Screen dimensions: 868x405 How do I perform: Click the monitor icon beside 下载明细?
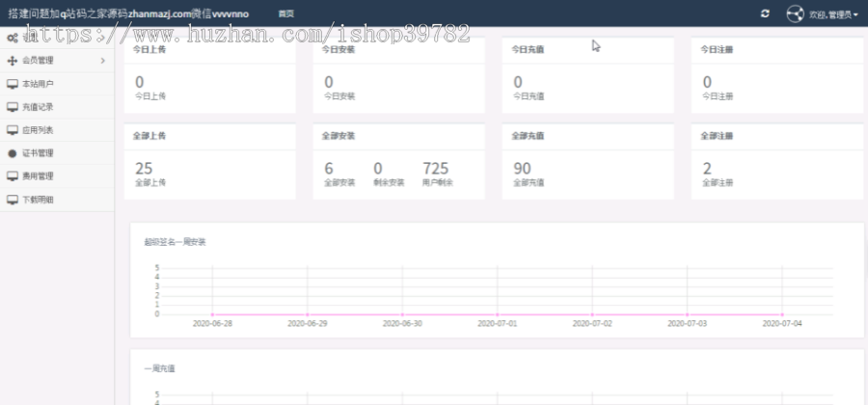[x=12, y=200]
